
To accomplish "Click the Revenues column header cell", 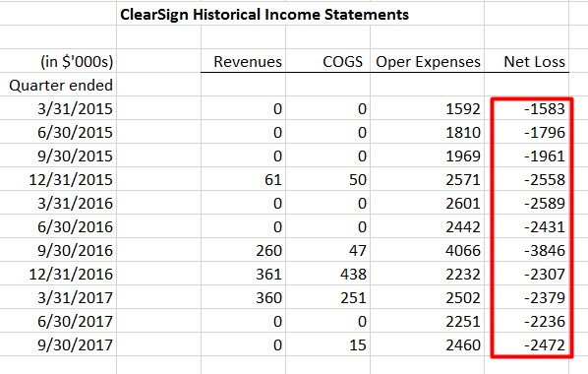I will (x=244, y=61).
